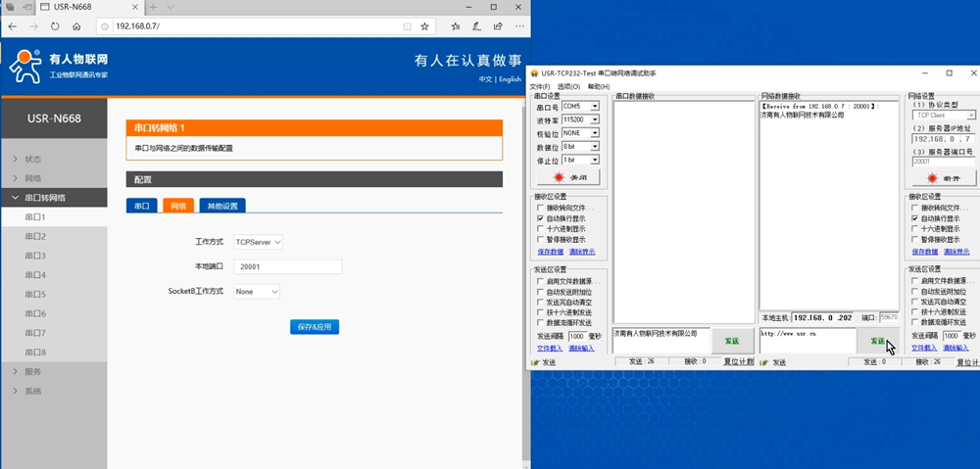Open the Edge favorites hub
Screen dimensions: 980x469
(x=456, y=26)
